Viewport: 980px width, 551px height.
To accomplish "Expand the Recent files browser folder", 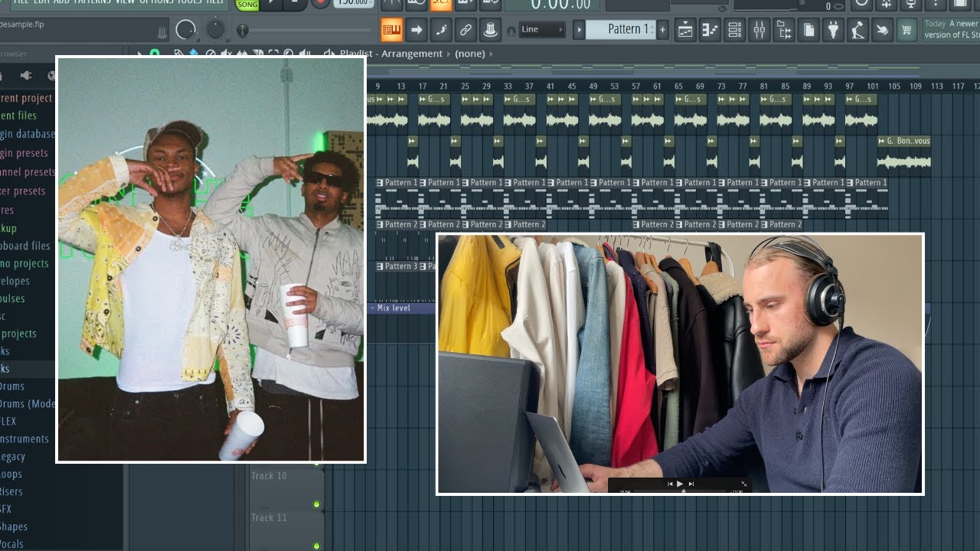I will click(18, 116).
